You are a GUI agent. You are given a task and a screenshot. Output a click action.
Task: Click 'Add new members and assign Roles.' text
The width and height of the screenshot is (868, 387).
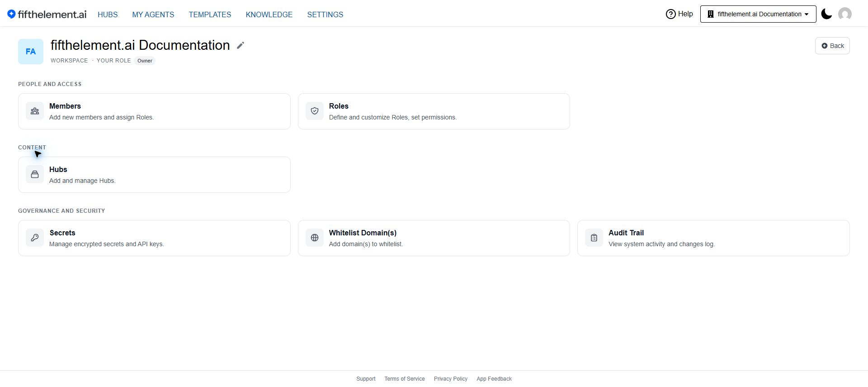[102, 117]
